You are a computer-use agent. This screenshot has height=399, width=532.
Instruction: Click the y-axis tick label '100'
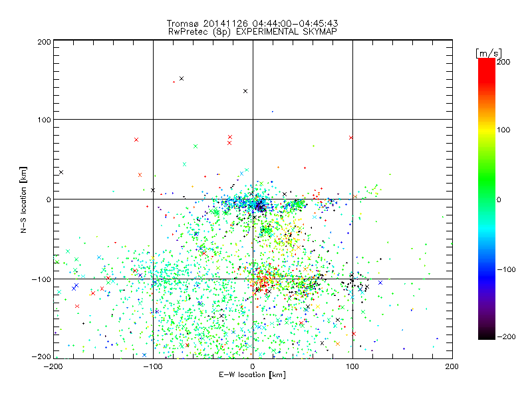coord(44,120)
